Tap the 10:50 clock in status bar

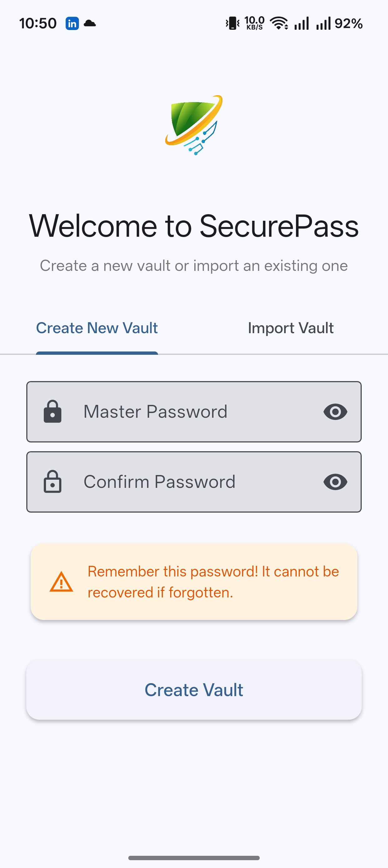(x=38, y=23)
